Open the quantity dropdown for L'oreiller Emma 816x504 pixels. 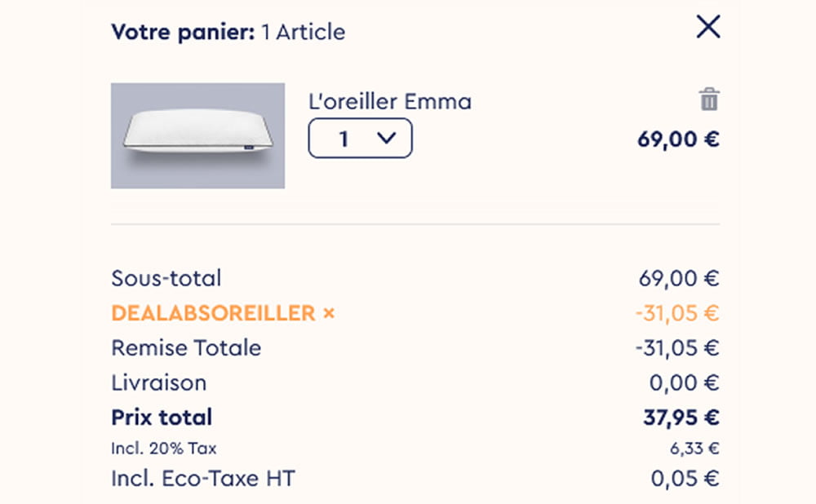(x=360, y=139)
